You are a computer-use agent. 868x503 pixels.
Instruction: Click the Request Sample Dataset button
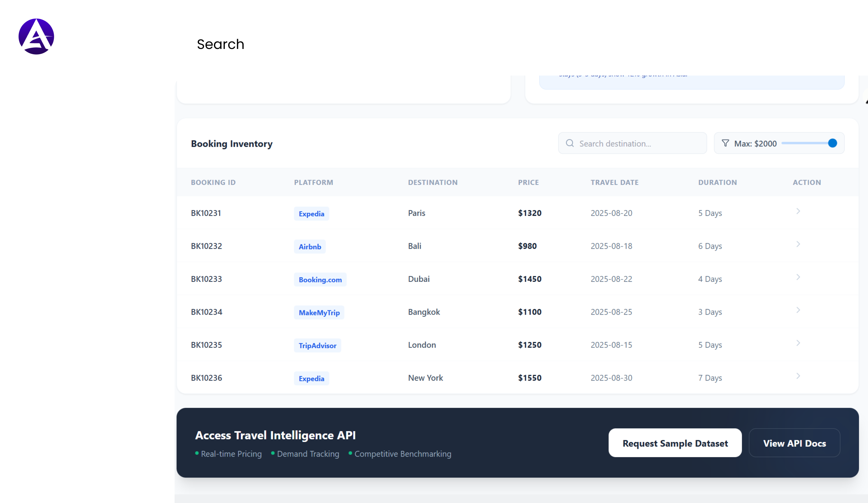(x=675, y=443)
